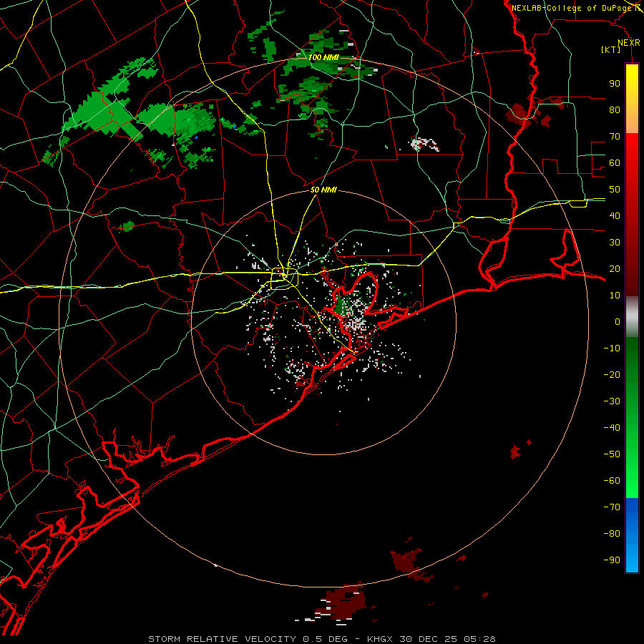Select the -10 value on the scale
644x644 pixels.
point(612,348)
